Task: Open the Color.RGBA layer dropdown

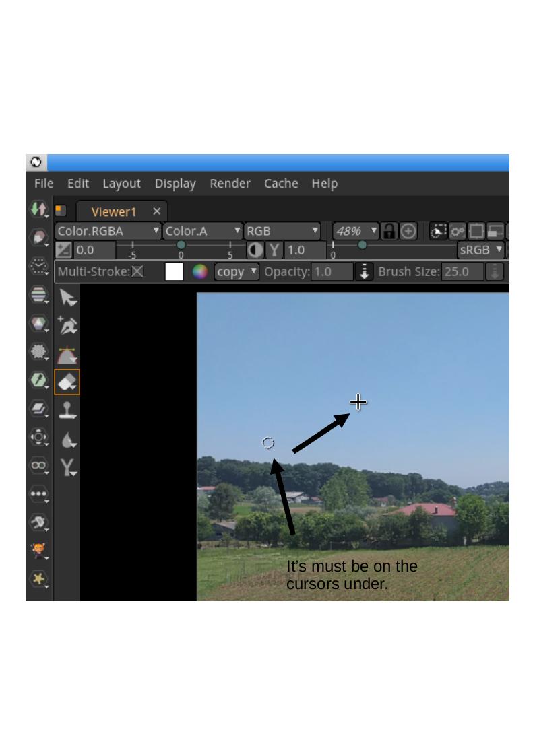Action: click(108, 231)
